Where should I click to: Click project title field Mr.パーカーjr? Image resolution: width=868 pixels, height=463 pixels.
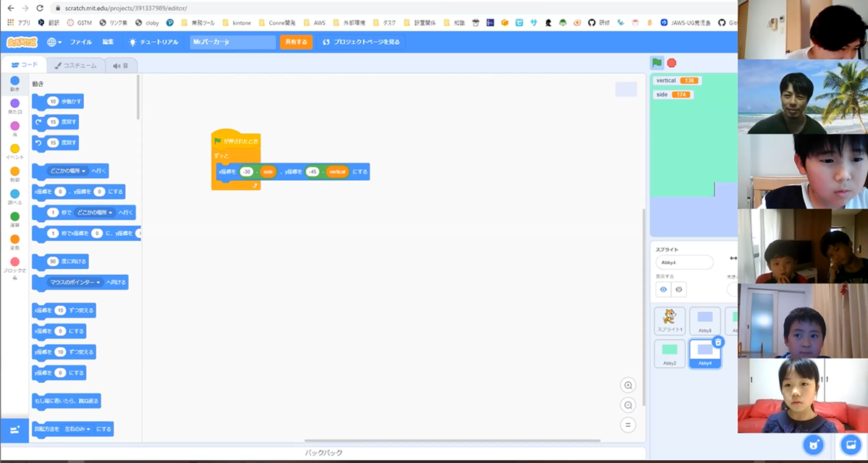(233, 42)
